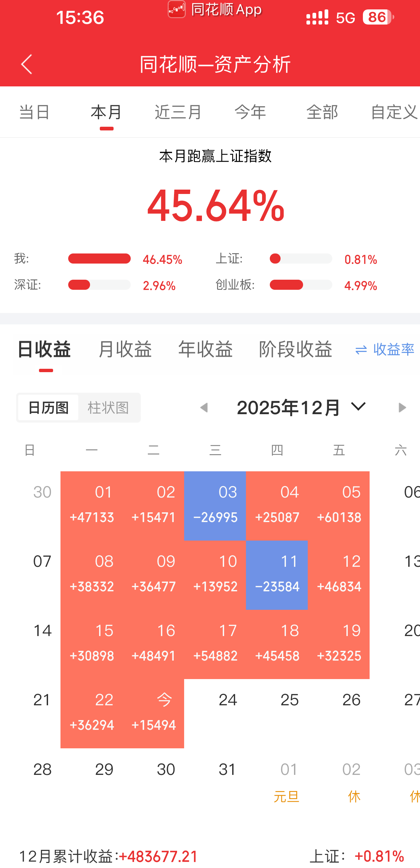
Task: Open the 年收益 tab
Action: point(205,349)
